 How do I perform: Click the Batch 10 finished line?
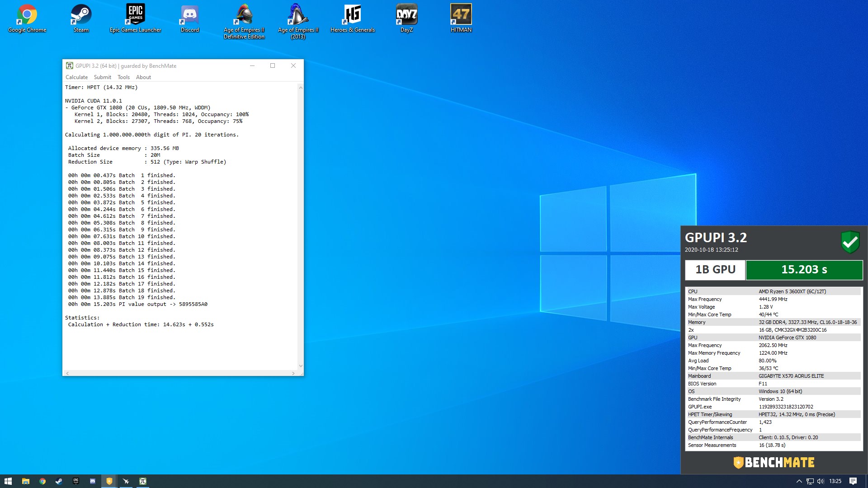(x=122, y=236)
